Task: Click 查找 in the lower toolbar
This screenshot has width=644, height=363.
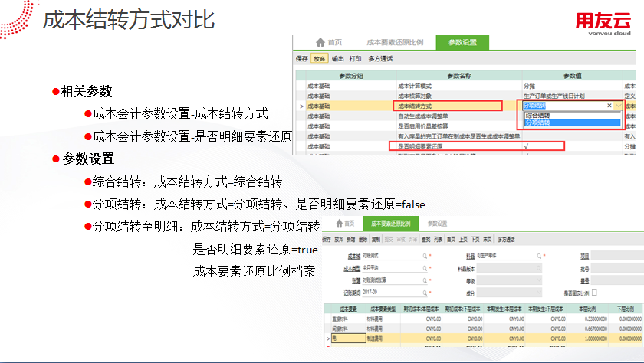Action: (x=424, y=240)
